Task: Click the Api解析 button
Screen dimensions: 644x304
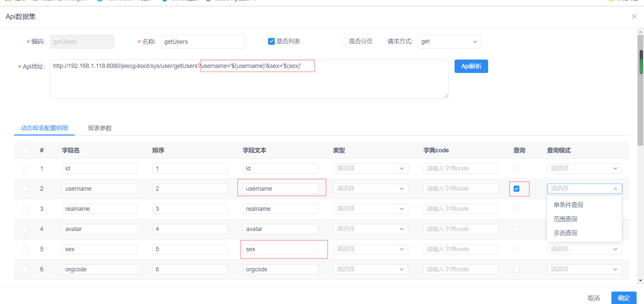Action: pyautogui.click(x=471, y=66)
